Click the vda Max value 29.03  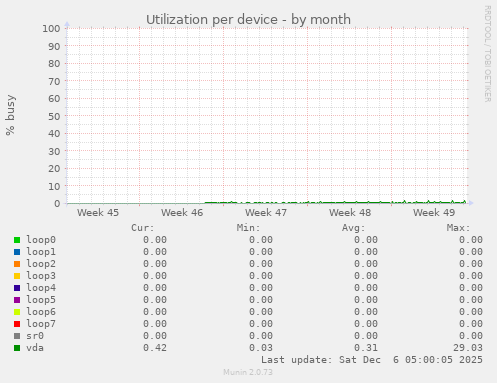(468, 348)
